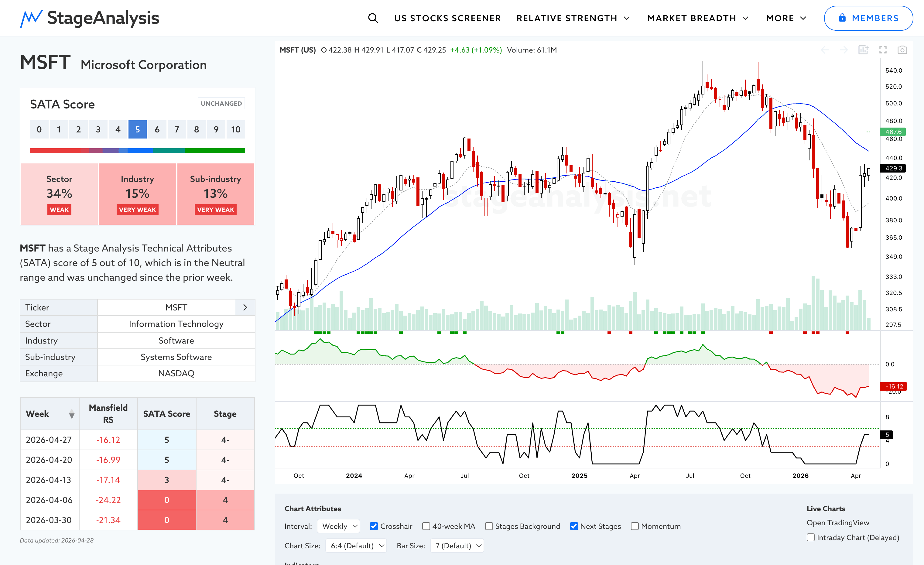Click the chart back arrow icon
Screen dimensions: 924x565
tap(825, 50)
